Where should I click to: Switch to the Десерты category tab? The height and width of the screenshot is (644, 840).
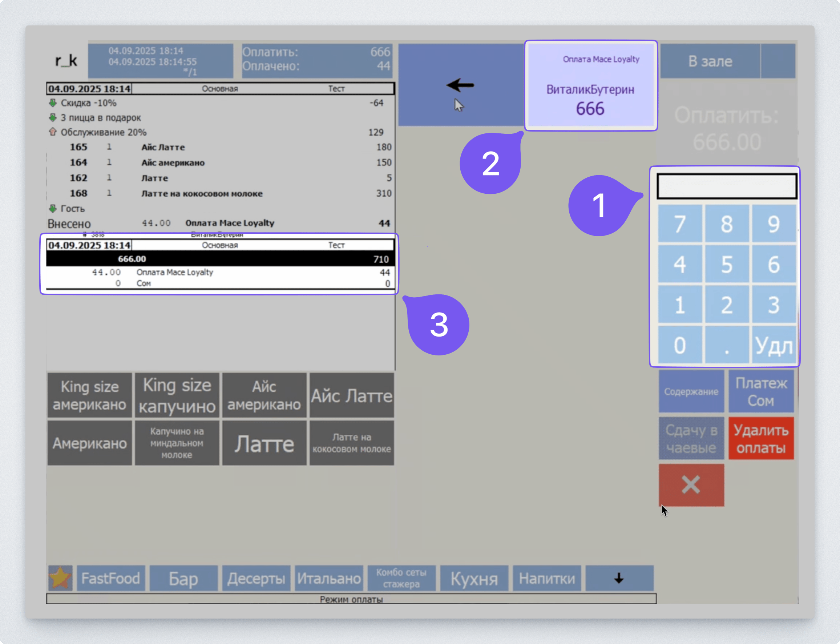click(256, 578)
